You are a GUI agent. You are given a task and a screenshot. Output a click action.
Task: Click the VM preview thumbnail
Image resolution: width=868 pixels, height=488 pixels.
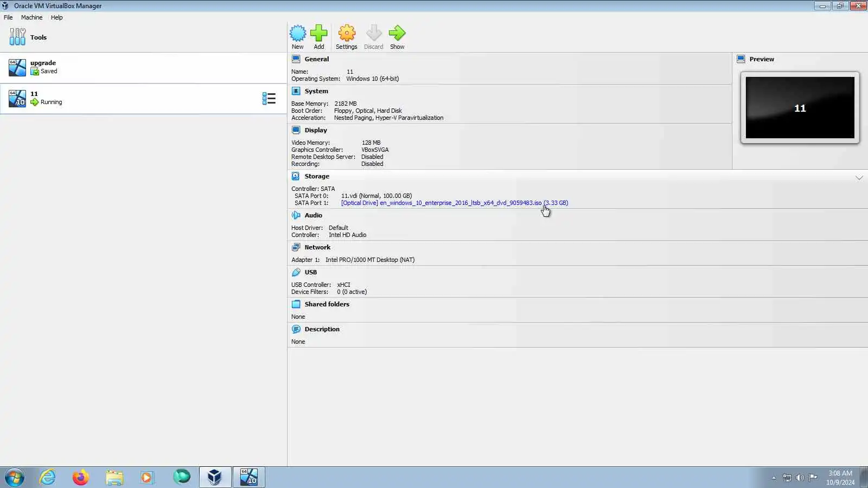tap(800, 107)
